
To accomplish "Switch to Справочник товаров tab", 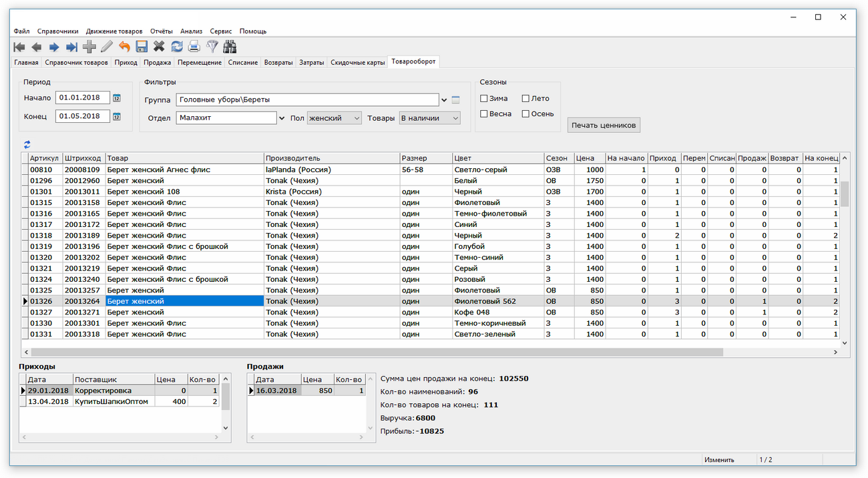I will coord(77,63).
